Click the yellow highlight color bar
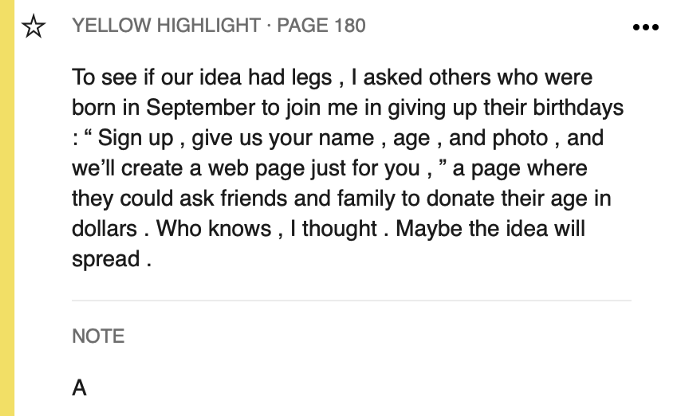700x416 pixels. pos(7,208)
